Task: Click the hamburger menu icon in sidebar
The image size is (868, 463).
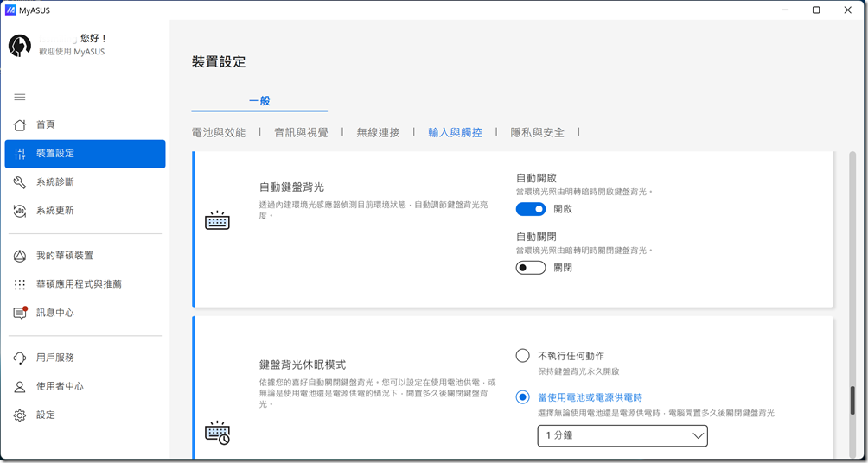Action: (x=20, y=97)
